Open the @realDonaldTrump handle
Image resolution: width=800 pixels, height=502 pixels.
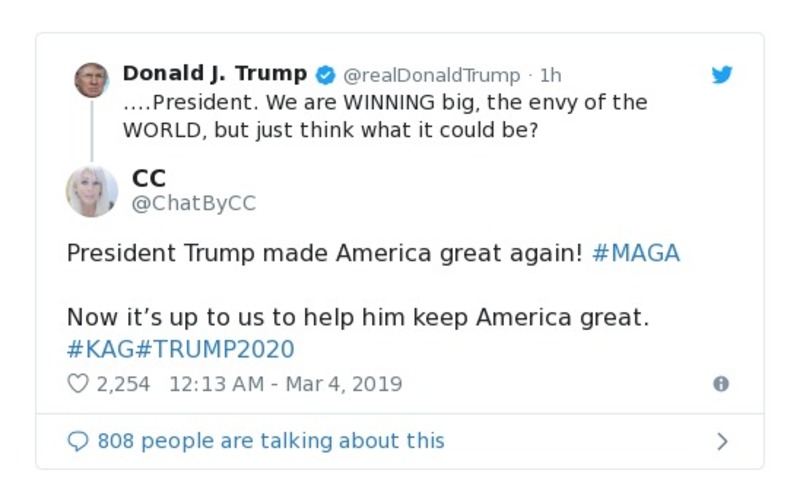pyautogui.click(x=432, y=76)
